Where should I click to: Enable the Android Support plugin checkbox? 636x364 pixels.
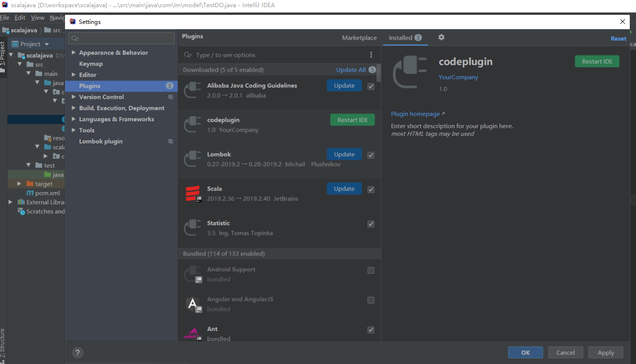371,270
